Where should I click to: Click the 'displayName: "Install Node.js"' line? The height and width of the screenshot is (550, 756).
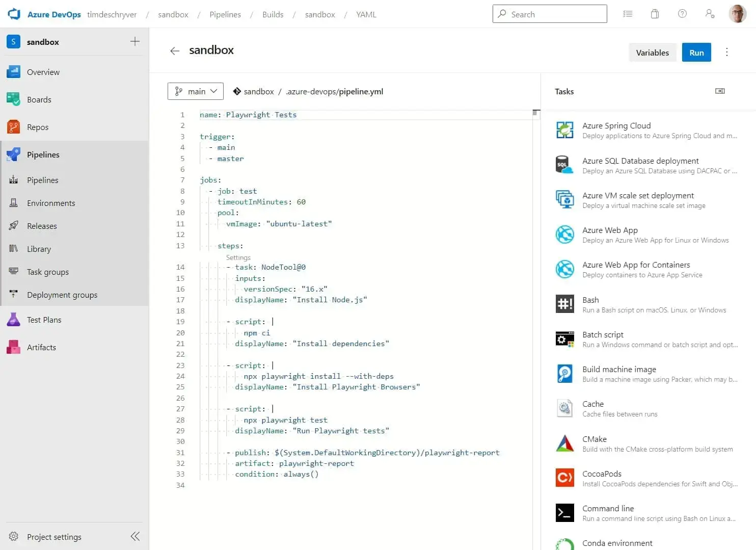301,300
